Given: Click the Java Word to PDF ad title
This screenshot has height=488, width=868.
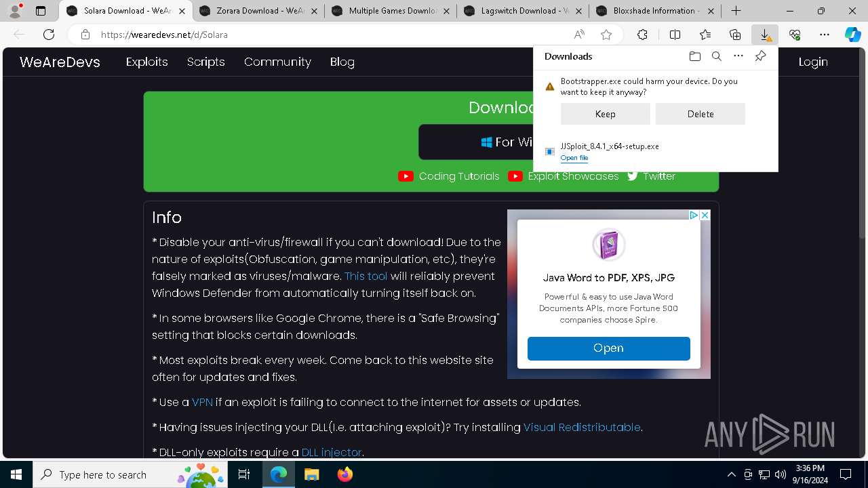Looking at the screenshot, I should coord(608,277).
